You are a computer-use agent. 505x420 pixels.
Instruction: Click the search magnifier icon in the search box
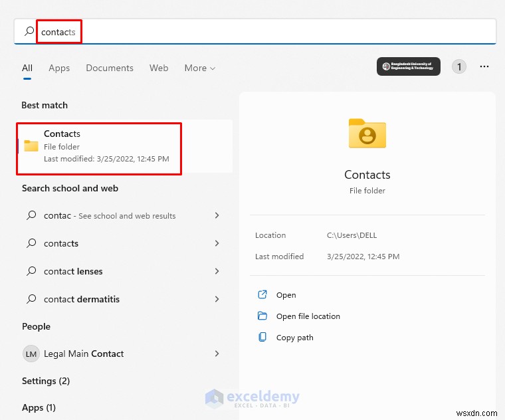[29, 31]
